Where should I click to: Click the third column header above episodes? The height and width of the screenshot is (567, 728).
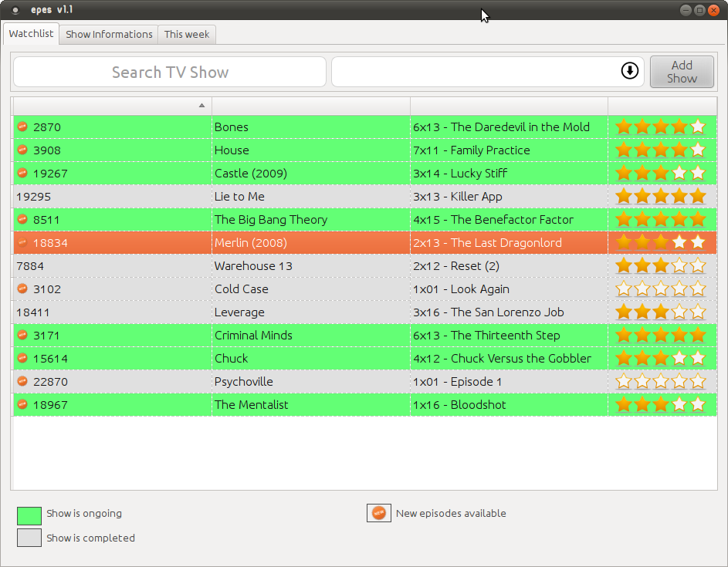click(510, 106)
